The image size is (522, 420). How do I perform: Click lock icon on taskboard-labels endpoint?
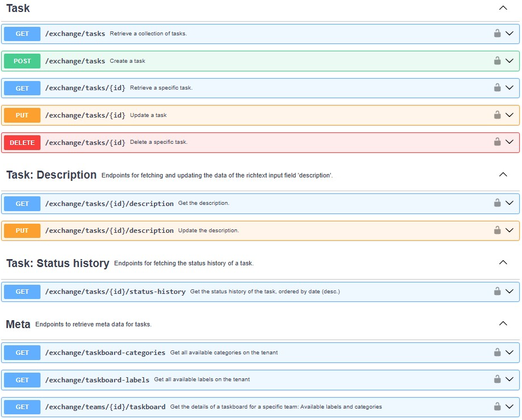pyautogui.click(x=497, y=379)
